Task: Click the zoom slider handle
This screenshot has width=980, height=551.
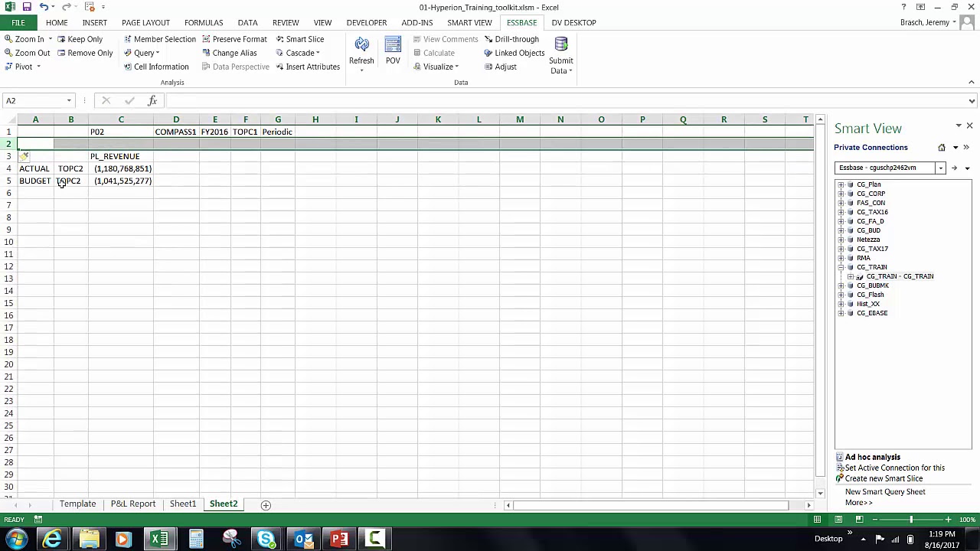Action: click(x=911, y=520)
